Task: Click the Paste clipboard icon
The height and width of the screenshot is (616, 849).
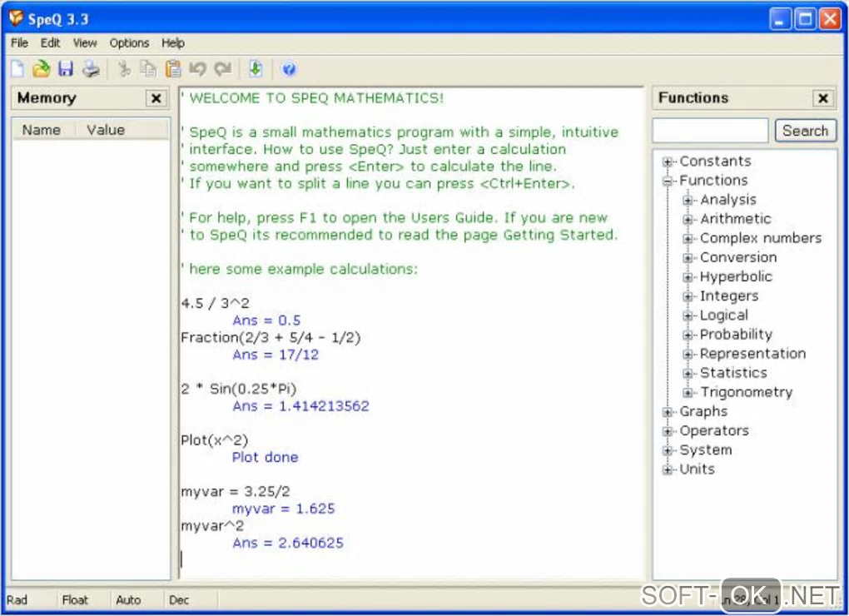Action: [173, 69]
